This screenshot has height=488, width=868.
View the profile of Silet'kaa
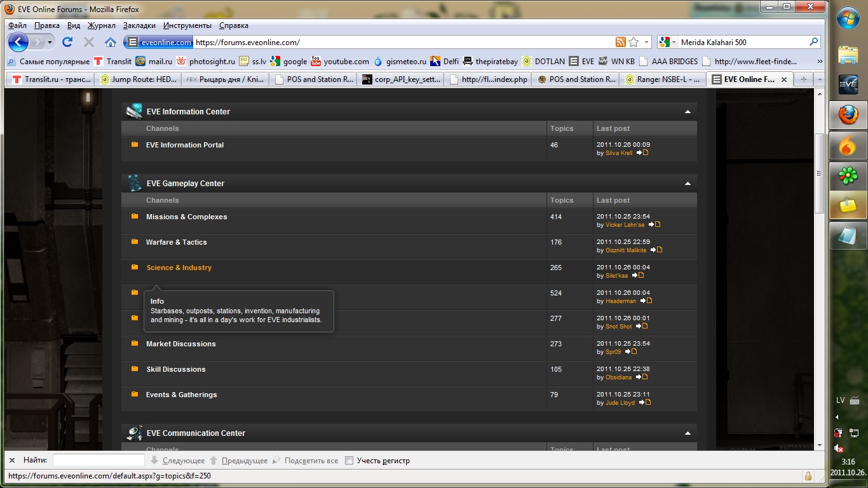(616, 276)
